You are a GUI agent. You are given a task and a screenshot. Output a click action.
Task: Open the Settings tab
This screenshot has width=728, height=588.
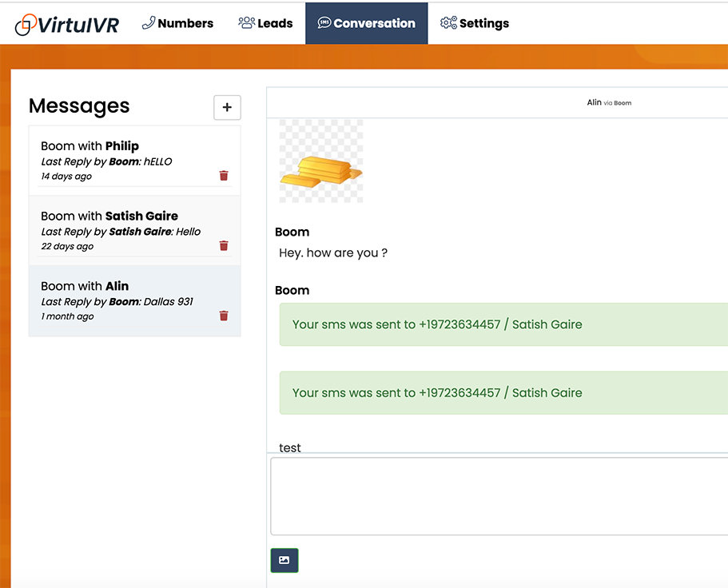(x=475, y=23)
